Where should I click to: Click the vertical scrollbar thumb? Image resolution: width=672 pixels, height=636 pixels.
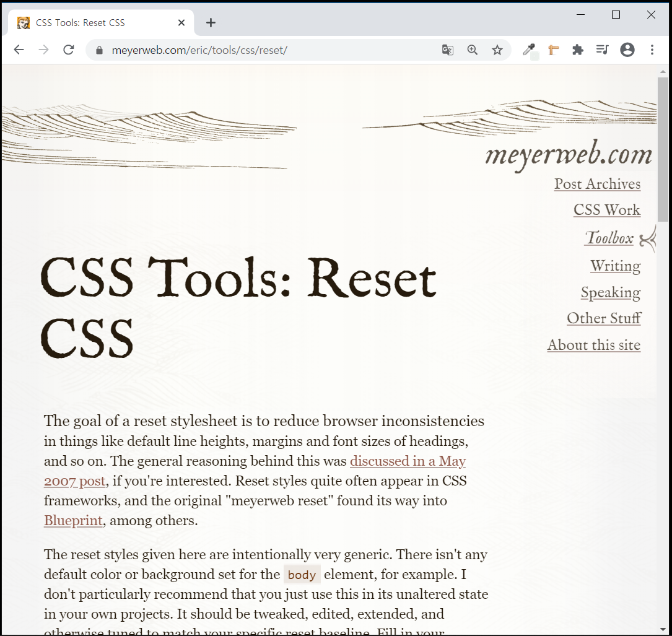pyautogui.click(x=663, y=149)
